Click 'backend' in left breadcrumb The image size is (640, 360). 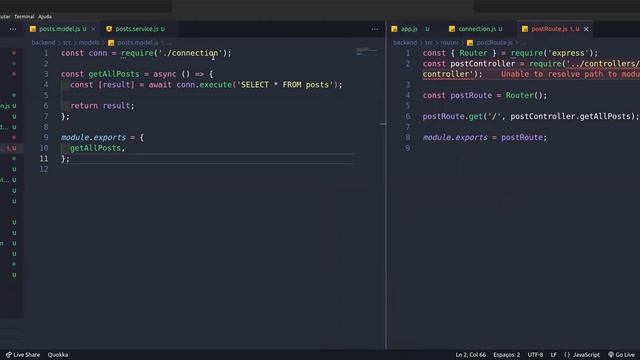point(43,42)
